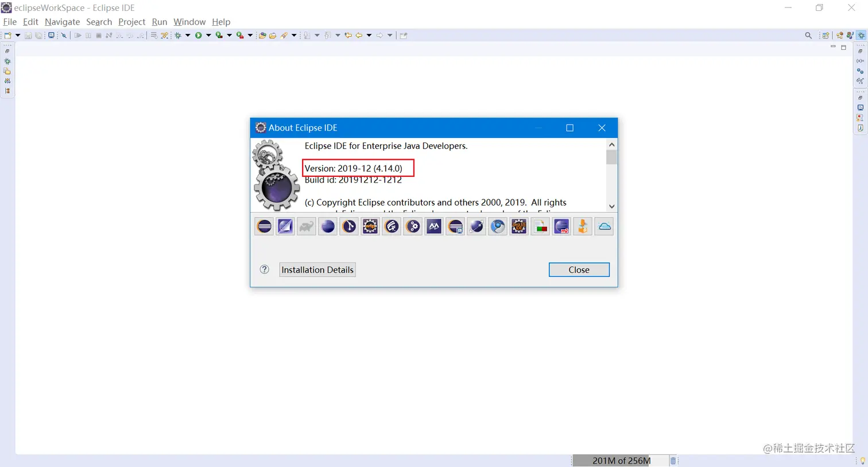The image size is (868, 467).
Task: Run the garbage collector trash icon
Action: (x=673, y=461)
